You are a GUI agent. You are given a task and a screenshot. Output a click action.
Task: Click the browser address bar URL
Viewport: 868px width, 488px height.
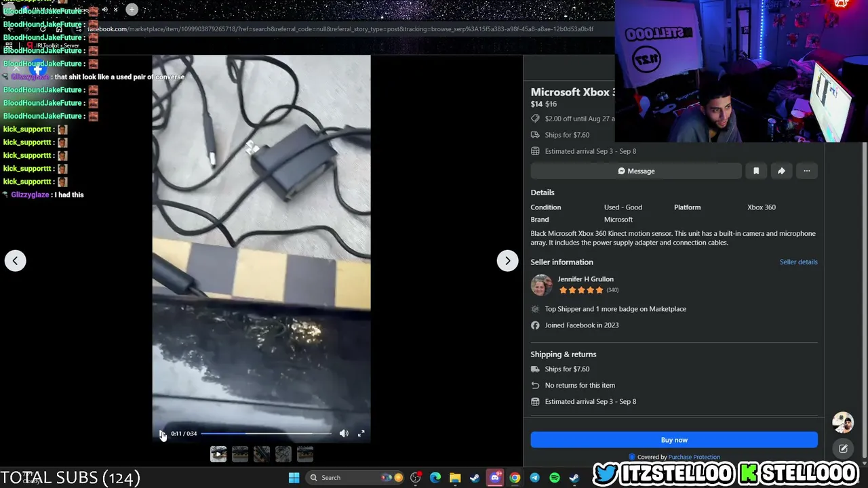tap(340, 29)
